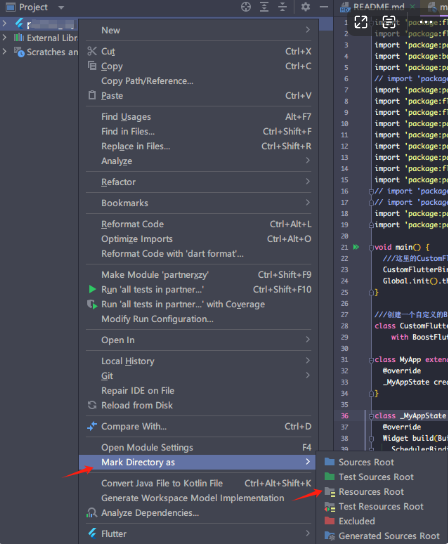Screen dimensions: 448x544
Task: Expand Scratches and Consoles node
Action: [x=5, y=51]
